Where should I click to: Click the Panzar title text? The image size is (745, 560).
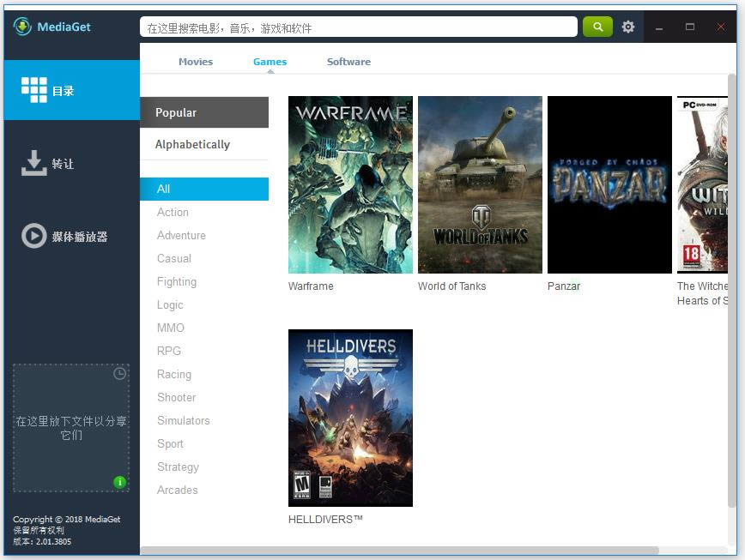pos(564,286)
